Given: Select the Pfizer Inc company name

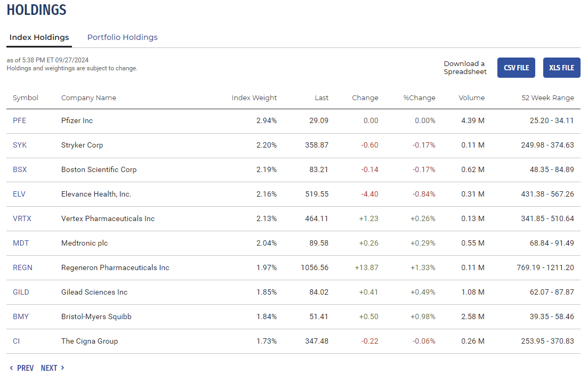Looking at the screenshot, I should (77, 120).
